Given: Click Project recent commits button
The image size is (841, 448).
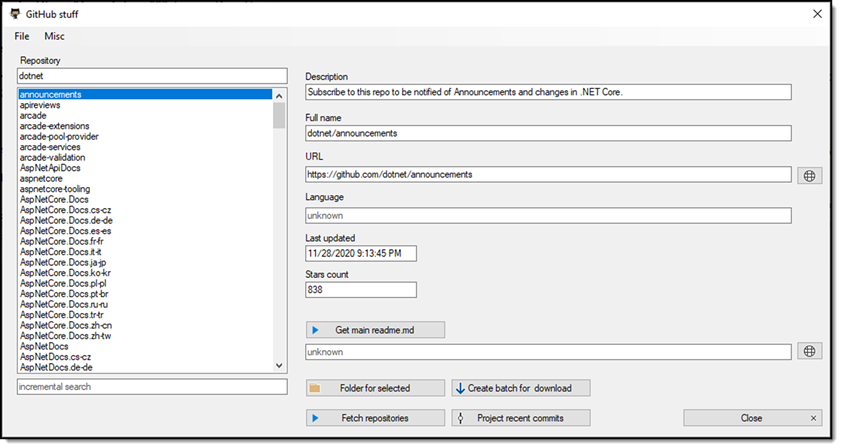Looking at the screenshot, I should tap(520, 418).
